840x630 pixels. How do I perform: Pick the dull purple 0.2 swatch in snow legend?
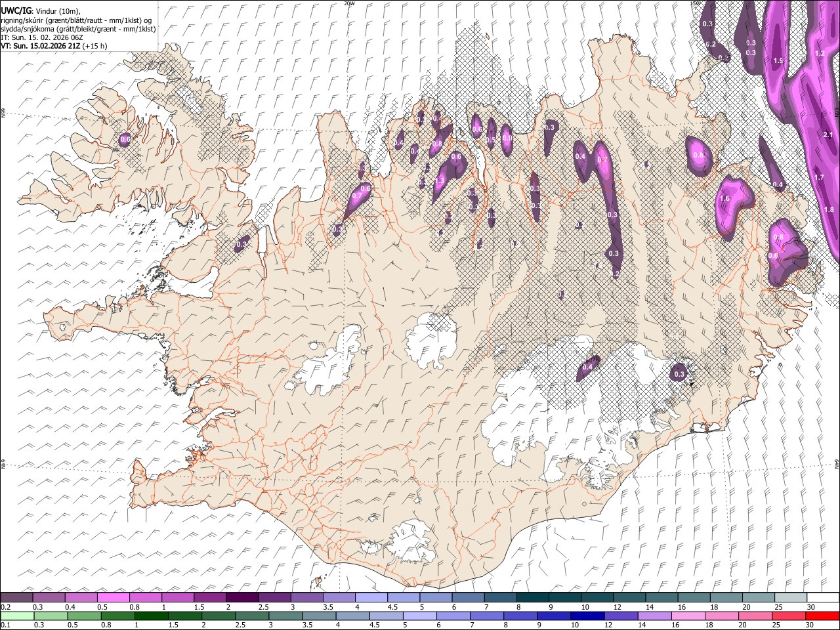click(x=17, y=598)
